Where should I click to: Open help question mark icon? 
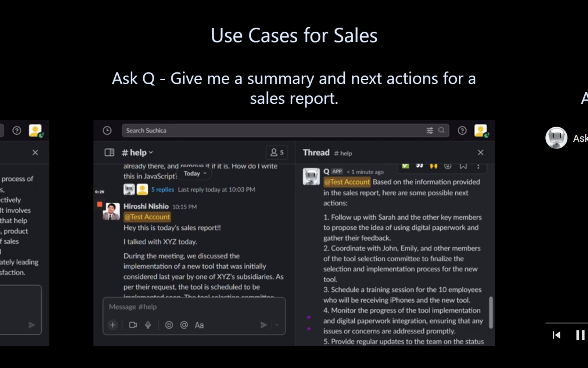point(462,131)
